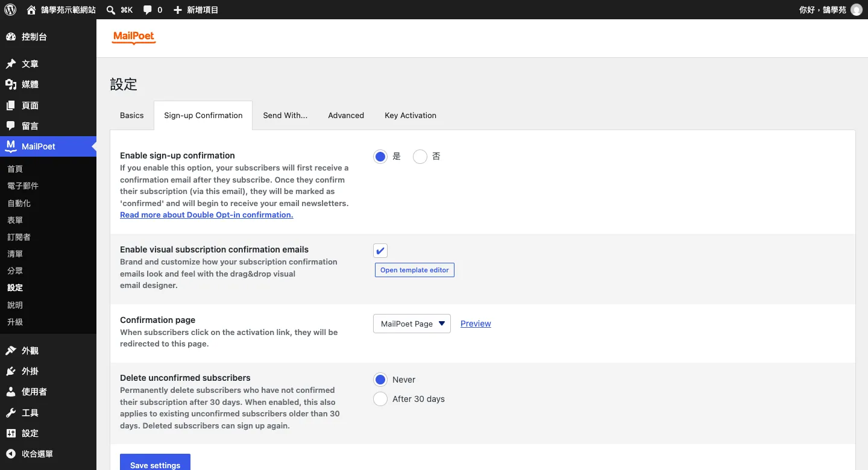Open Read more about Double Opt-in link
This screenshot has height=470, width=868.
coord(207,215)
